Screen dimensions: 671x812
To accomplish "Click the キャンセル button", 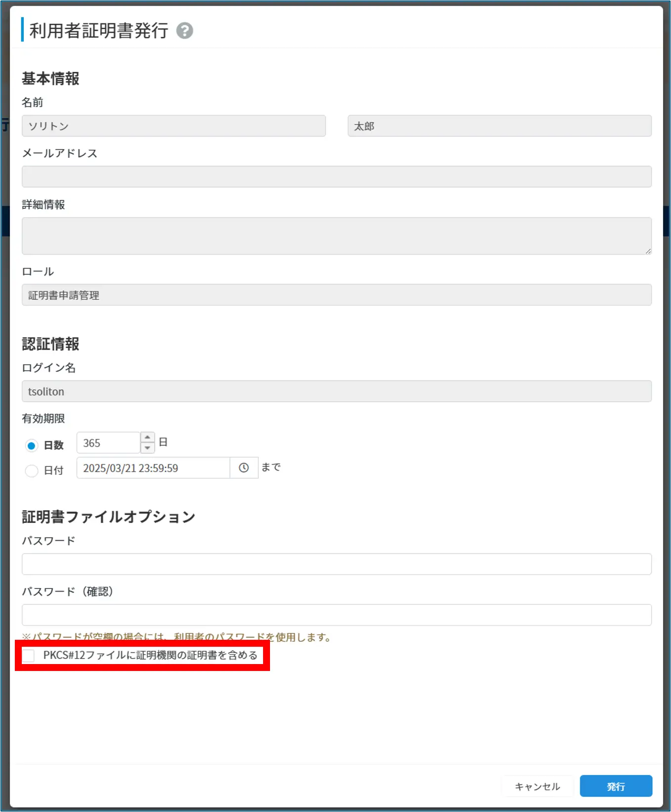I will click(x=537, y=786).
